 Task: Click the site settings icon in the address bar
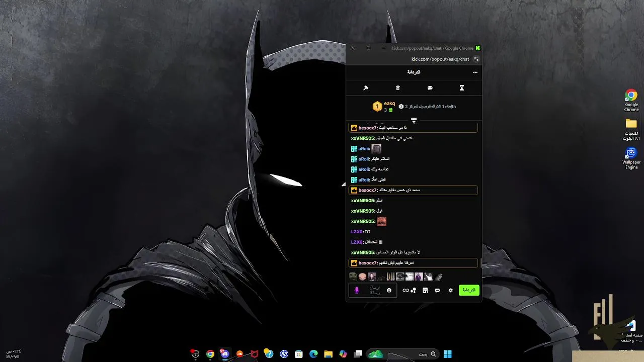[x=476, y=59]
